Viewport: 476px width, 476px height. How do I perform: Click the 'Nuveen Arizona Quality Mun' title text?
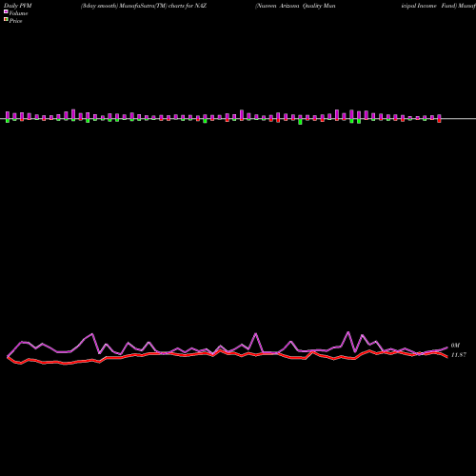pos(295,6)
